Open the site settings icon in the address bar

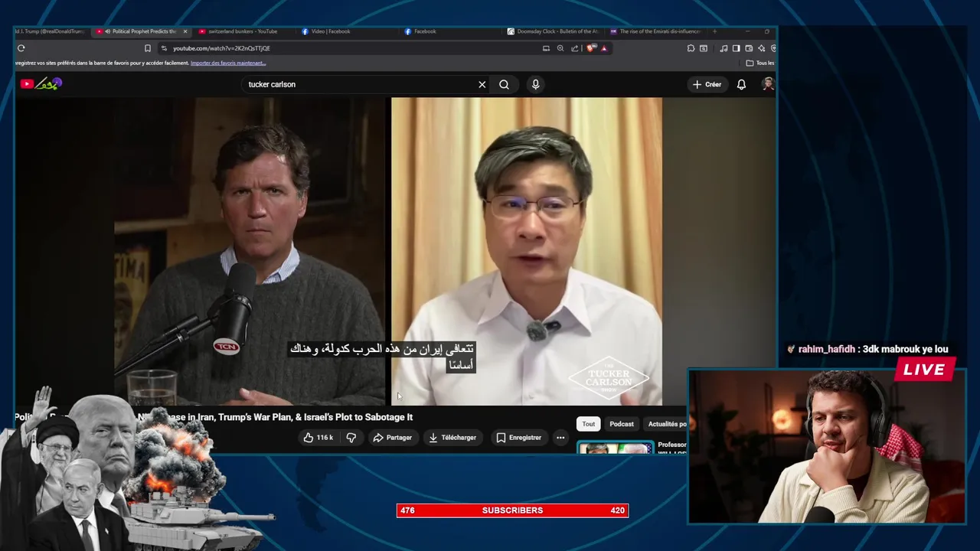(164, 48)
